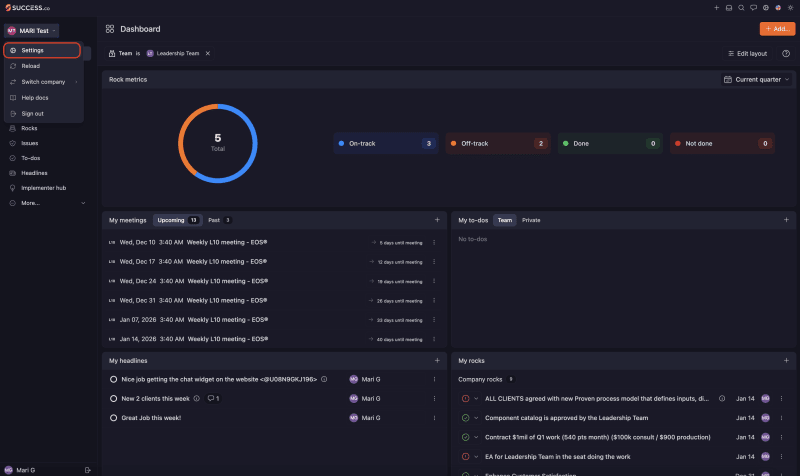Open Implementer hub in the sidebar
Image resolution: width=800 pixels, height=476 pixels.
tap(43, 188)
